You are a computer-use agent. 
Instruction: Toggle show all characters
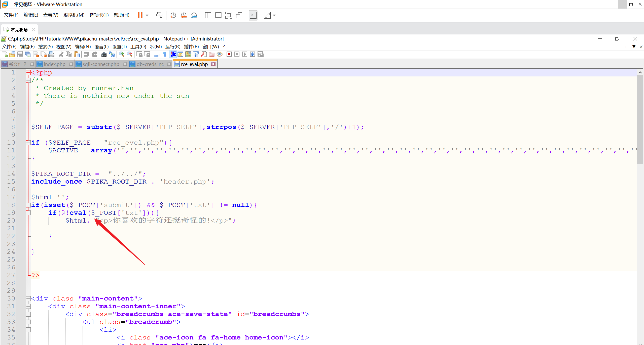[x=164, y=54]
